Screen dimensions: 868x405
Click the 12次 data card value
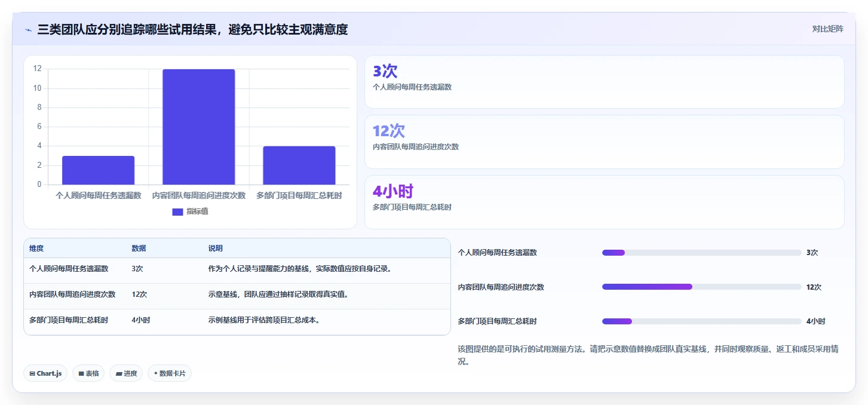point(388,131)
